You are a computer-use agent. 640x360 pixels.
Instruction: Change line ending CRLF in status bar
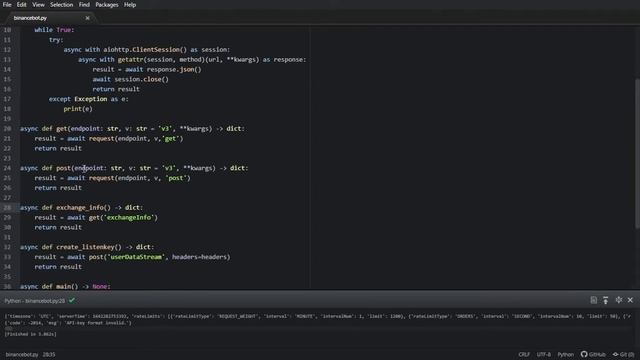coord(524,354)
